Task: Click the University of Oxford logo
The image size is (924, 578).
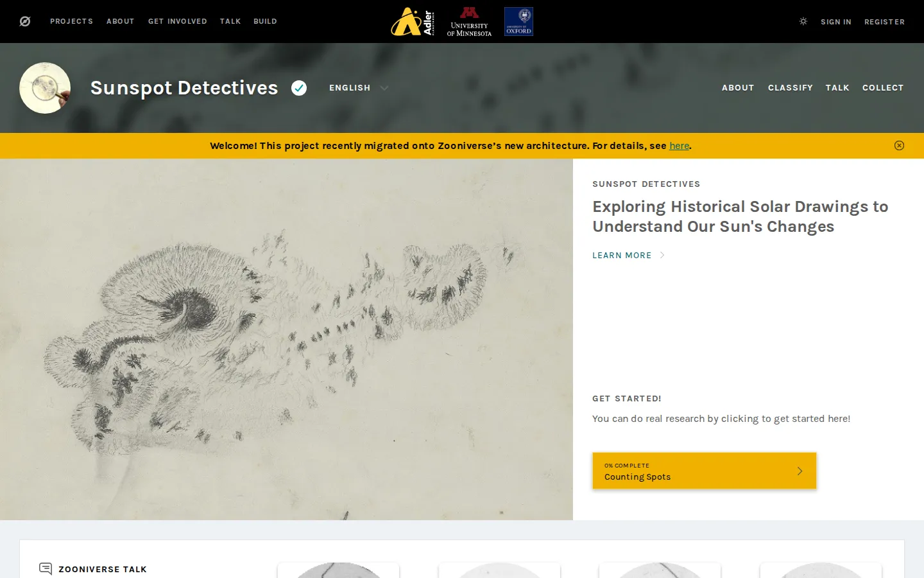Action: pos(518,21)
